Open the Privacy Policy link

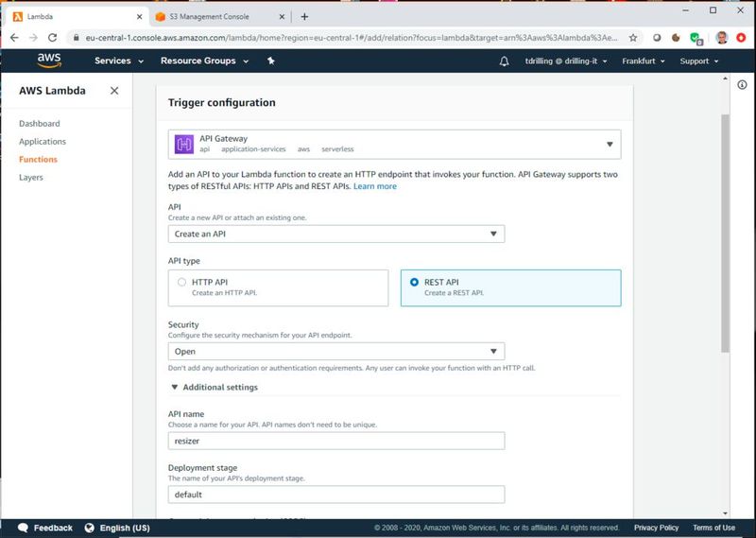pos(656,528)
